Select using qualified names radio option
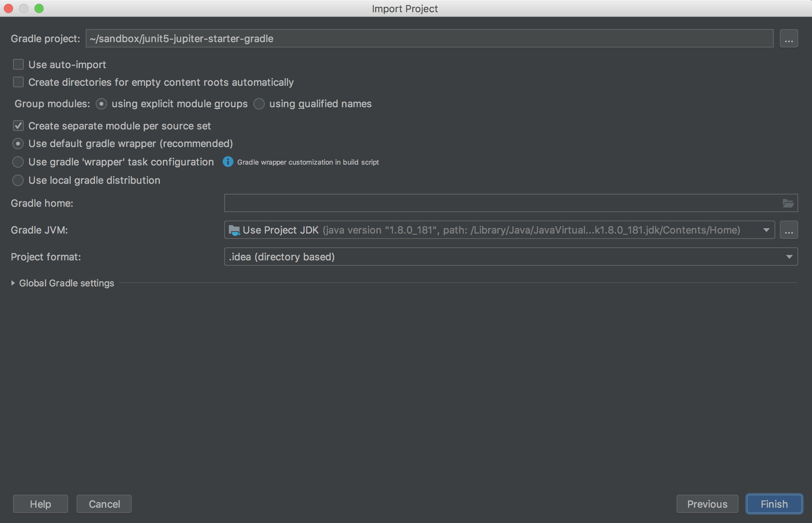The width and height of the screenshot is (812, 523). point(259,104)
